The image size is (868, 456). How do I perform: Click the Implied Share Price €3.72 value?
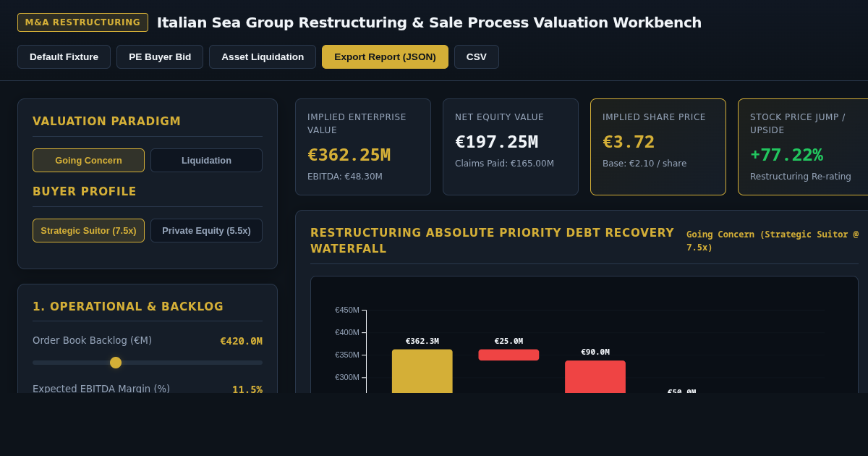[x=629, y=142]
